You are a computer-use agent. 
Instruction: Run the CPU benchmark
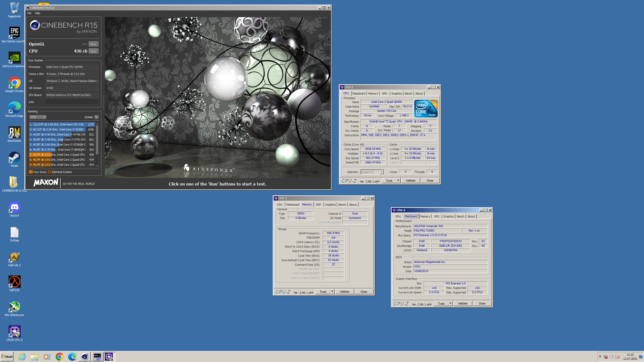tap(93, 51)
